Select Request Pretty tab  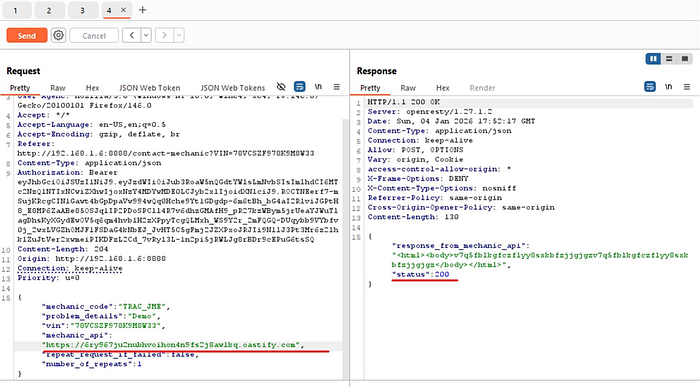coord(20,88)
